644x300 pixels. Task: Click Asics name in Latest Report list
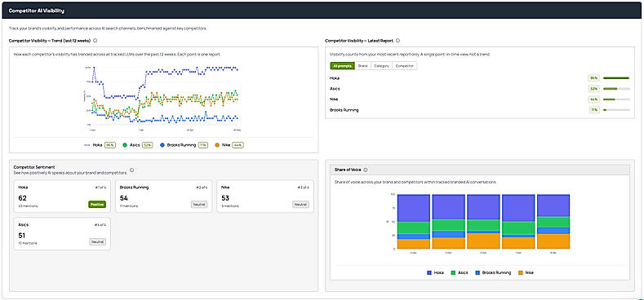(x=335, y=88)
